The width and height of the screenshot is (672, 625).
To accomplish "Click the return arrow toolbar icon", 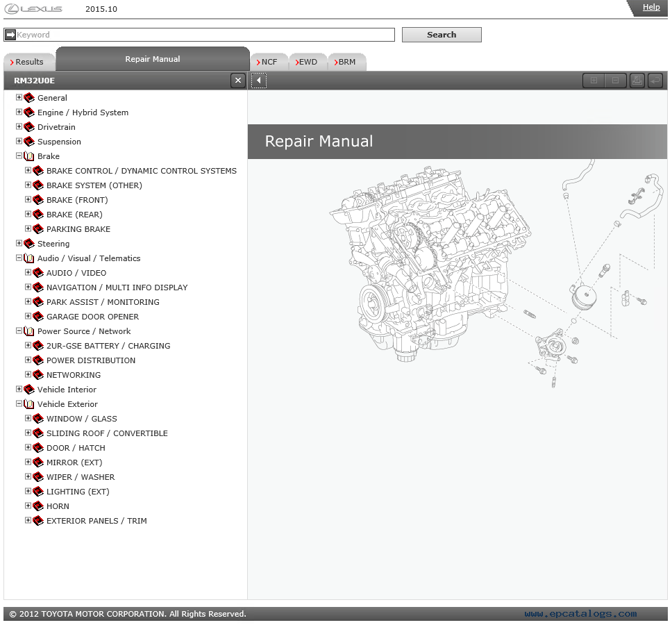I will (655, 81).
